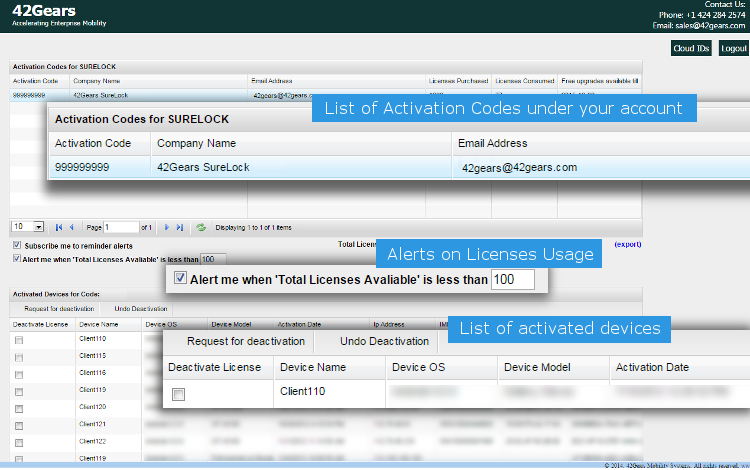Tick the small checkbox for Client115
The image size is (750, 470).
(x=19, y=357)
